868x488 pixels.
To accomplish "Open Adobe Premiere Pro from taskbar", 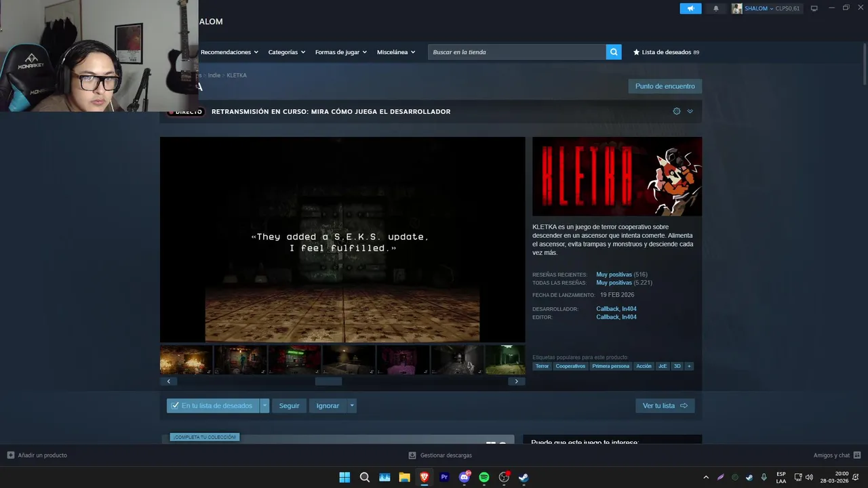I will (444, 477).
